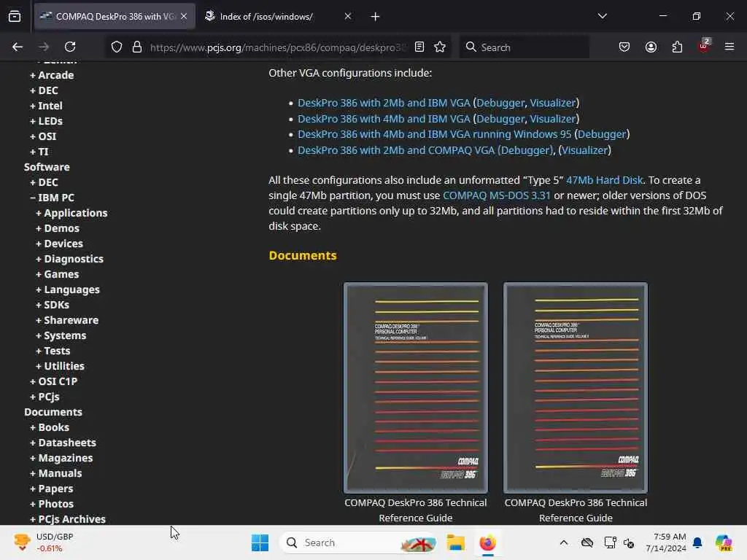
Task: Expand the LEDs sidebar section
Action: [46, 121]
